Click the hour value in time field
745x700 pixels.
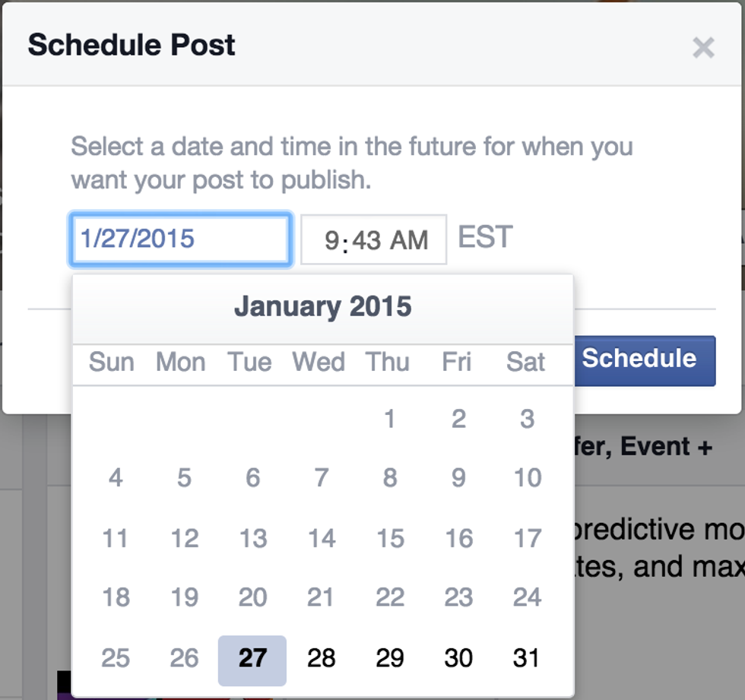pyautogui.click(x=331, y=241)
